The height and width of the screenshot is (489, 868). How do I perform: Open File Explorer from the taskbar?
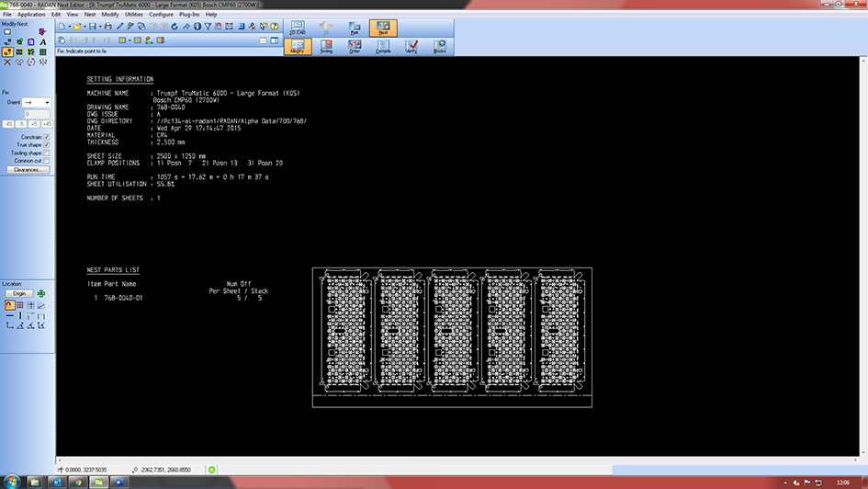click(x=35, y=483)
